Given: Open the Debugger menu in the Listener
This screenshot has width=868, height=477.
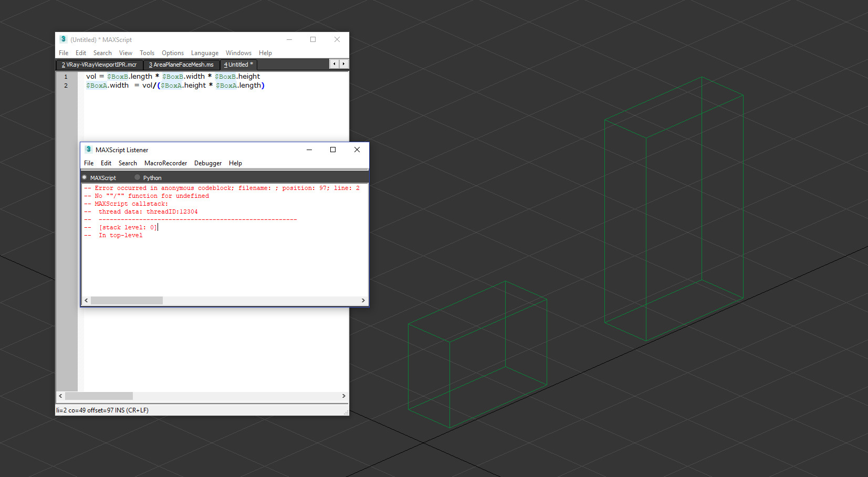Looking at the screenshot, I should [x=207, y=163].
